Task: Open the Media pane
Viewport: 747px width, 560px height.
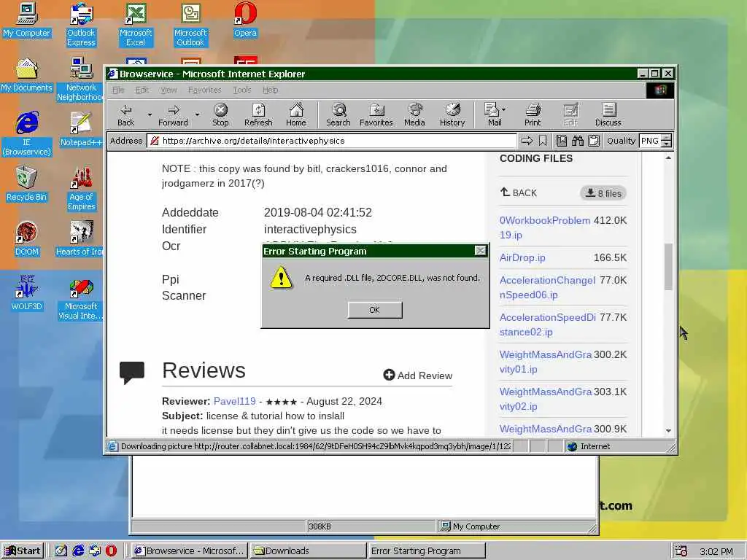Action: tap(414, 114)
